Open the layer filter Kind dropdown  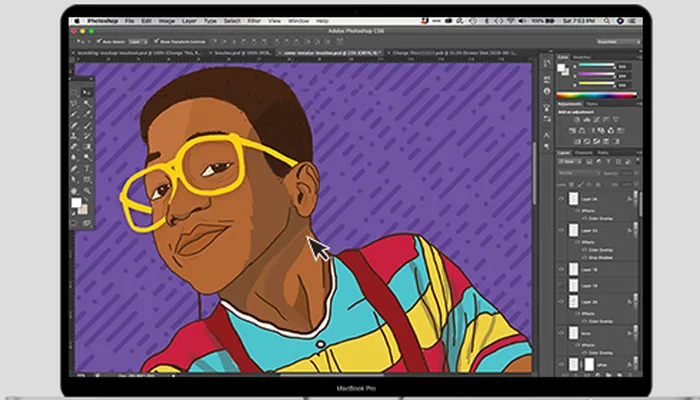coord(570,162)
